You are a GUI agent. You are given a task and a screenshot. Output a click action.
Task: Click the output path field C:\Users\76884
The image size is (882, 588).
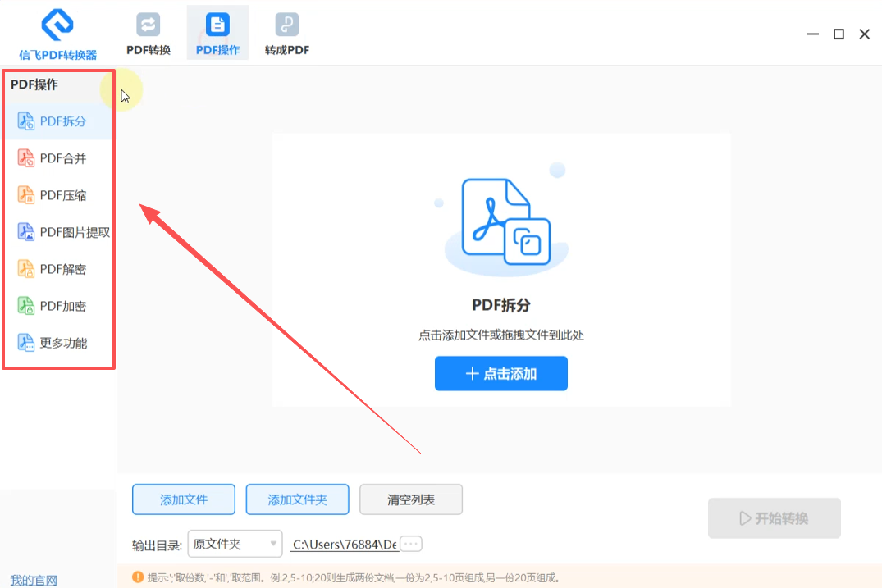pos(345,545)
